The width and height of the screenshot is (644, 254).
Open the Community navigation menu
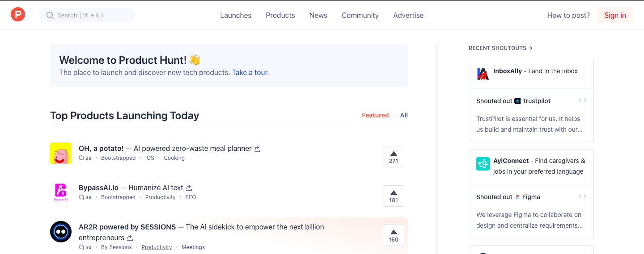[360, 15]
